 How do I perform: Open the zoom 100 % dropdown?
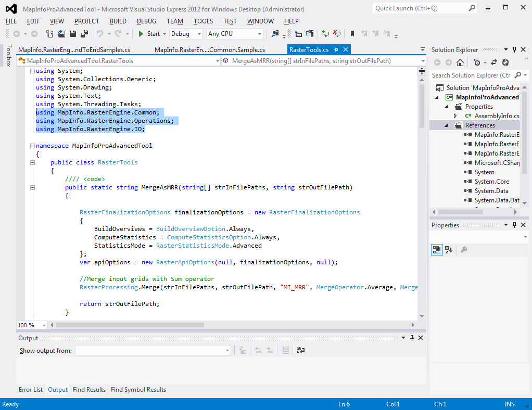click(44, 325)
